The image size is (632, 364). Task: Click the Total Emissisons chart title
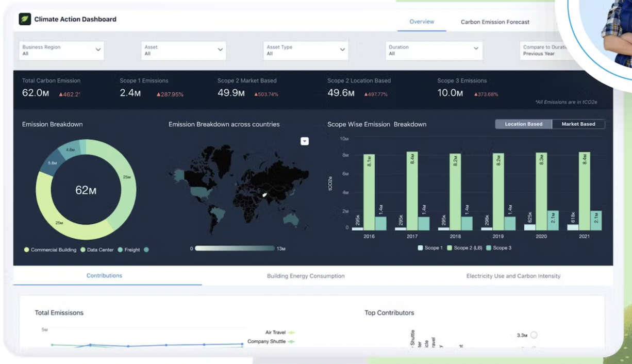tap(59, 312)
